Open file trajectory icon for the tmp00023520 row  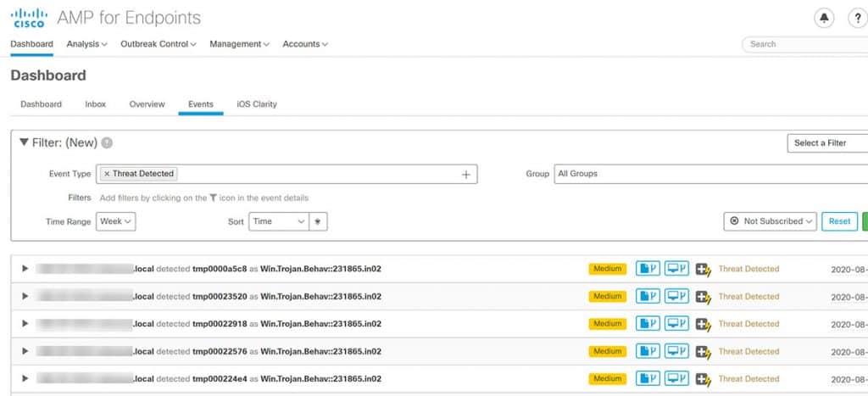point(648,296)
